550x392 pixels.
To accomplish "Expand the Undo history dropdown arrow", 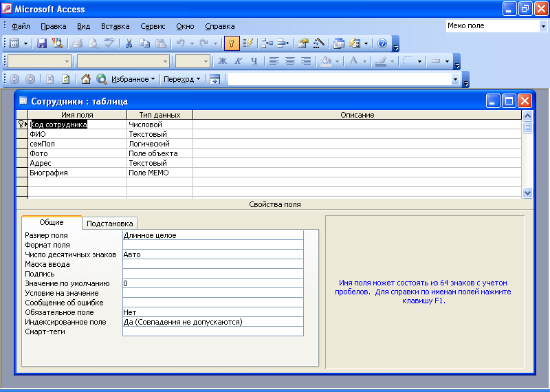I will pyautogui.click(x=192, y=43).
